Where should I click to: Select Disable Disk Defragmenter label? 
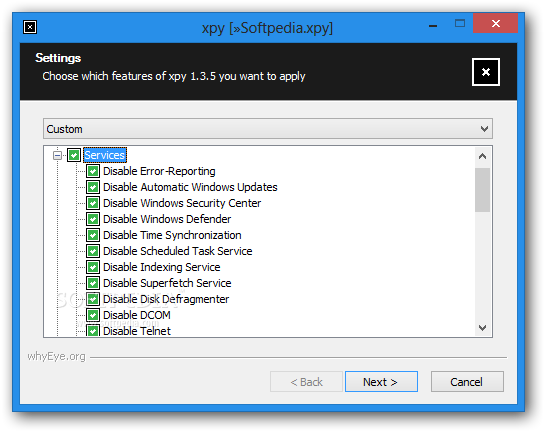(166, 299)
